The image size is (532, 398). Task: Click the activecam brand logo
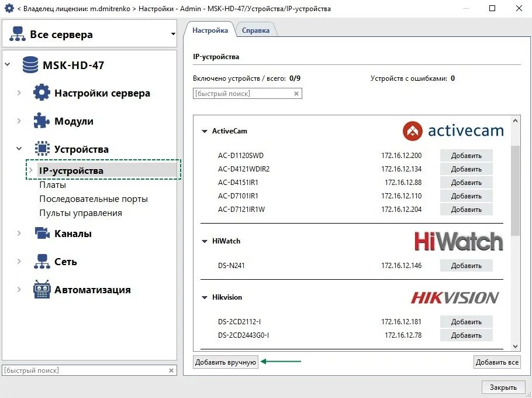coord(453,131)
